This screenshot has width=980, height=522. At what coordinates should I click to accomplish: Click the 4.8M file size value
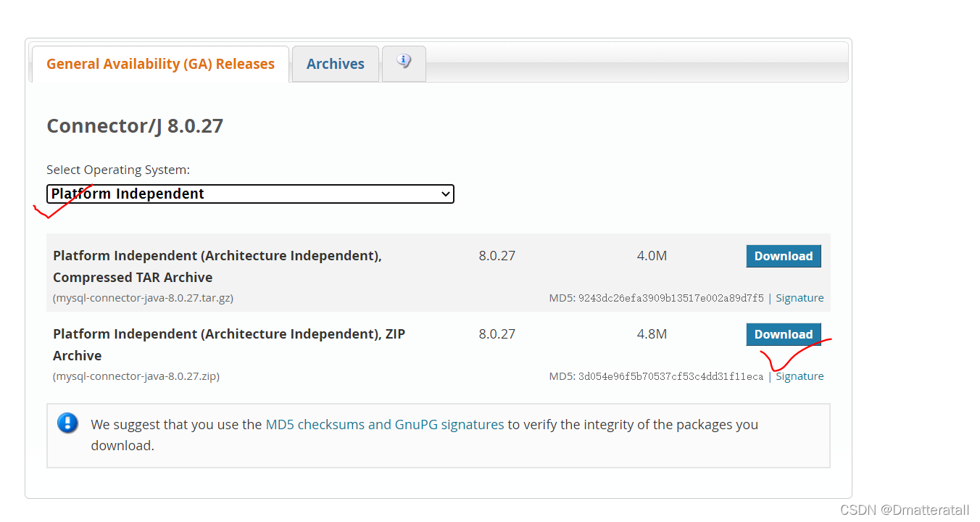tap(652, 334)
